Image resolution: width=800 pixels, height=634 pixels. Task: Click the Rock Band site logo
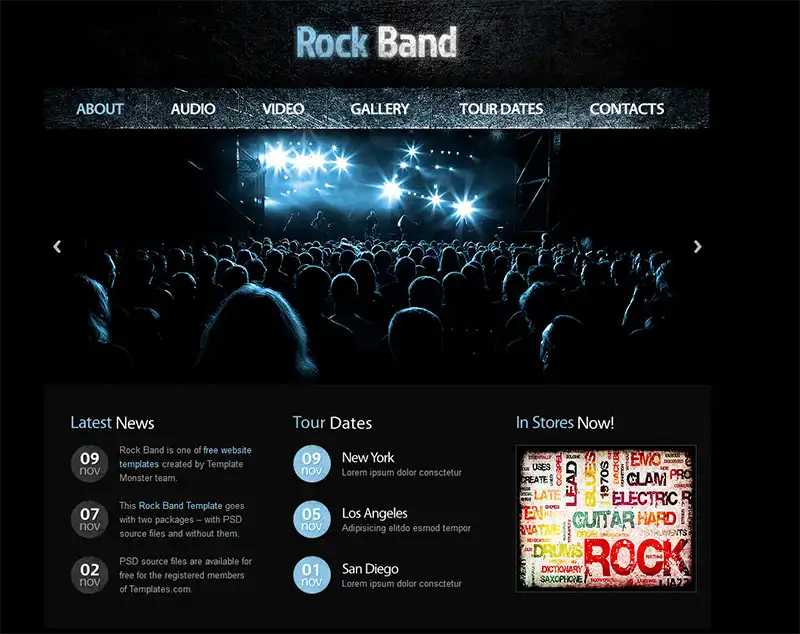377,42
